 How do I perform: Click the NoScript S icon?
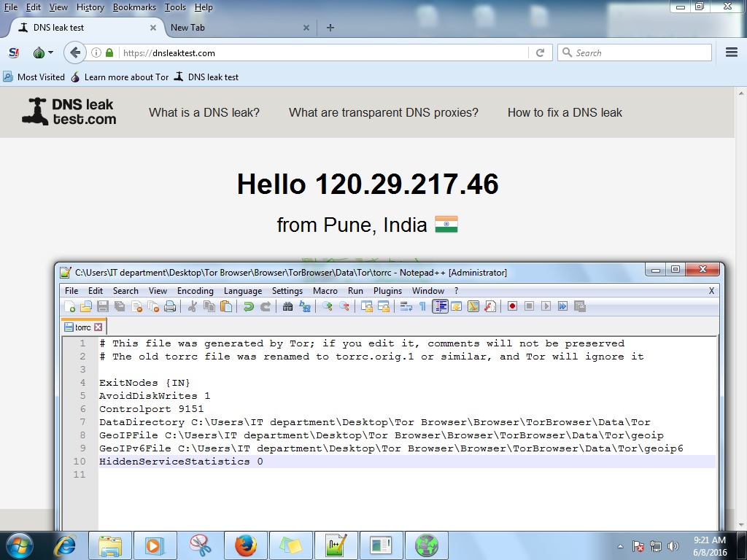click(15, 52)
